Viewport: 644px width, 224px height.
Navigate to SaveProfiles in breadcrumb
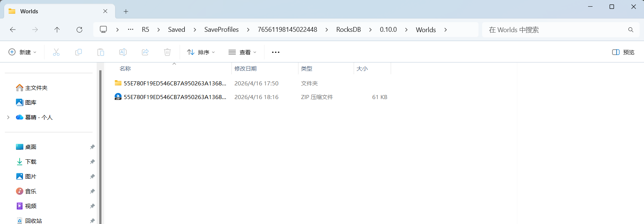tap(221, 30)
